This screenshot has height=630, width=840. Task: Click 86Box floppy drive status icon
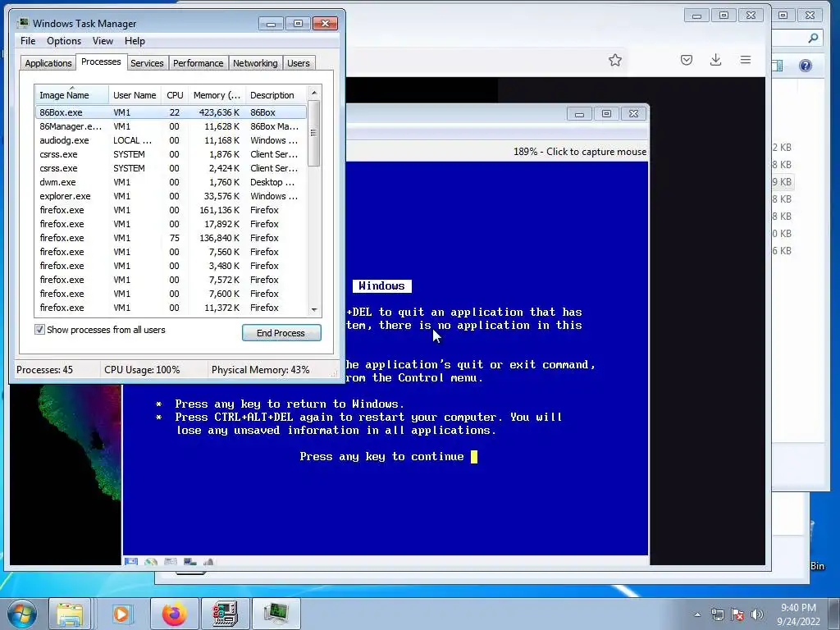coord(131,561)
